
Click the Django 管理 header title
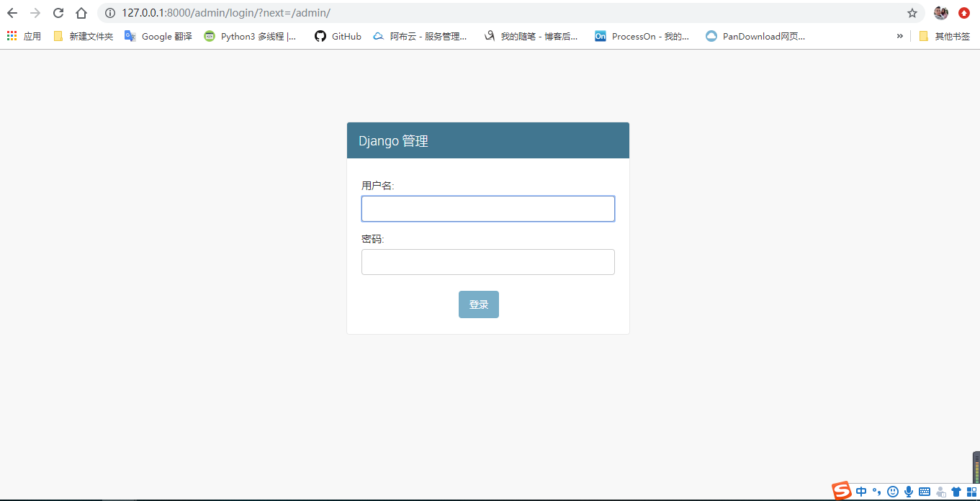point(393,141)
